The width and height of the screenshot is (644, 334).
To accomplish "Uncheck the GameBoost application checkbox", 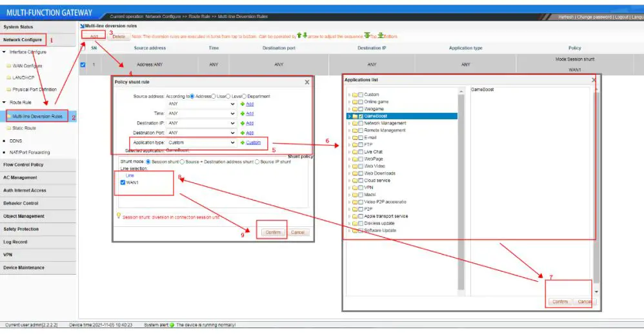I will coord(361,116).
